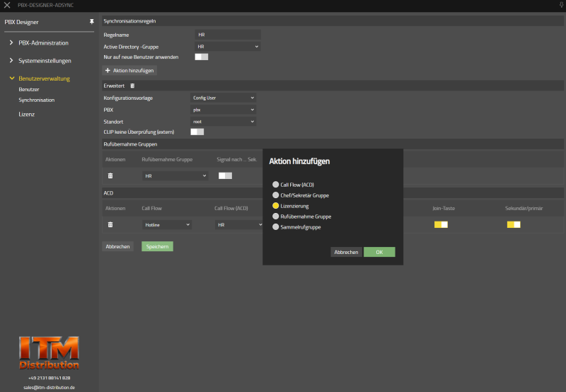The width and height of the screenshot is (566, 392).
Task: Click the pin icon at top right corner
Action: pyautogui.click(x=561, y=5)
